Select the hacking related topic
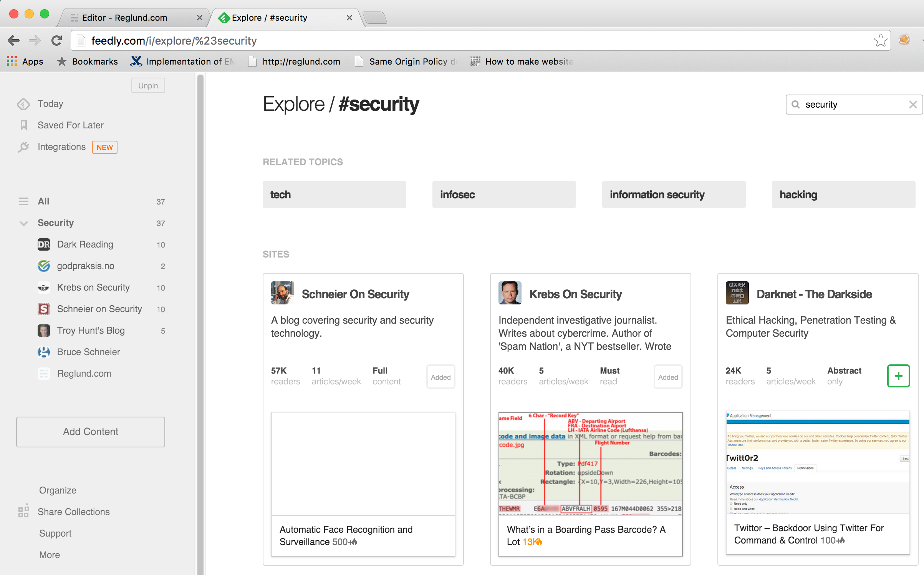This screenshot has width=924, height=575. [843, 194]
